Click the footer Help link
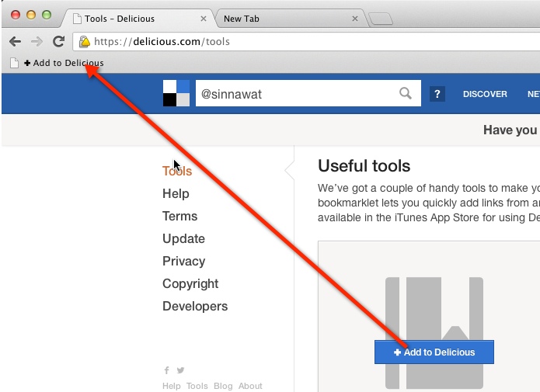The image size is (540, 392). point(172,386)
